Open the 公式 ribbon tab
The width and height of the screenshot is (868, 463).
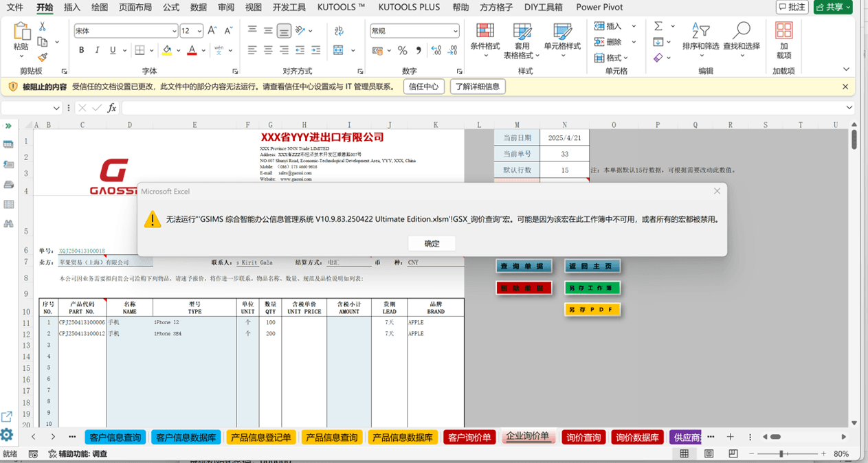[171, 8]
